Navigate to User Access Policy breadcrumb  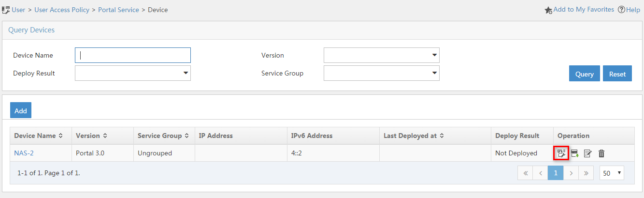[62, 10]
